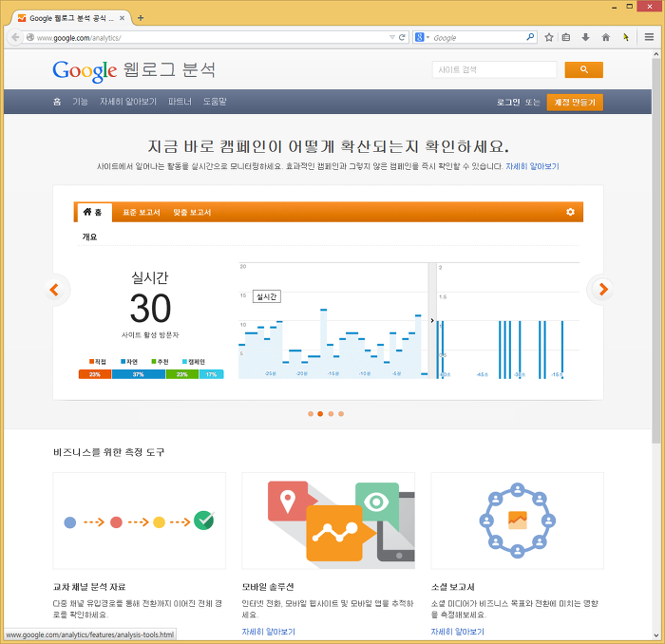Select the first carousel dot
This screenshot has height=644, width=665.
[x=311, y=414]
